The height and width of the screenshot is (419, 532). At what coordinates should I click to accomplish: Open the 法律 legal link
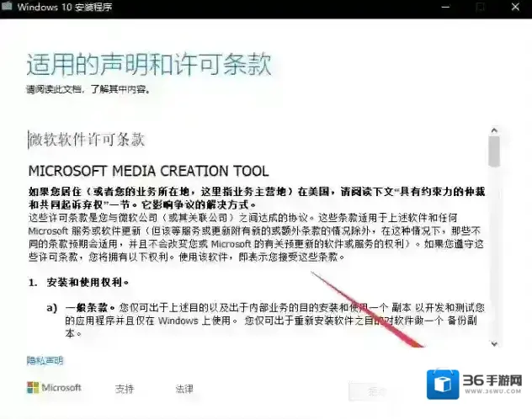tap(184, 389)
